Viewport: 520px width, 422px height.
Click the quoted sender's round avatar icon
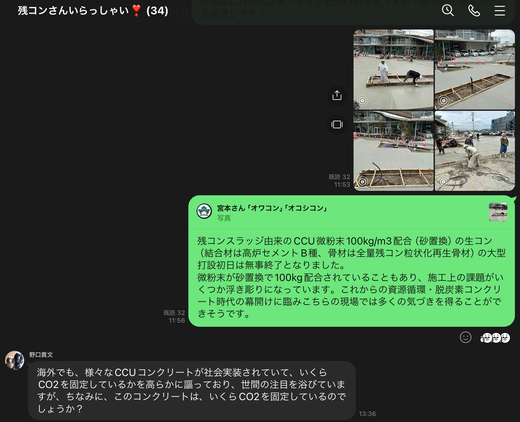204,211
